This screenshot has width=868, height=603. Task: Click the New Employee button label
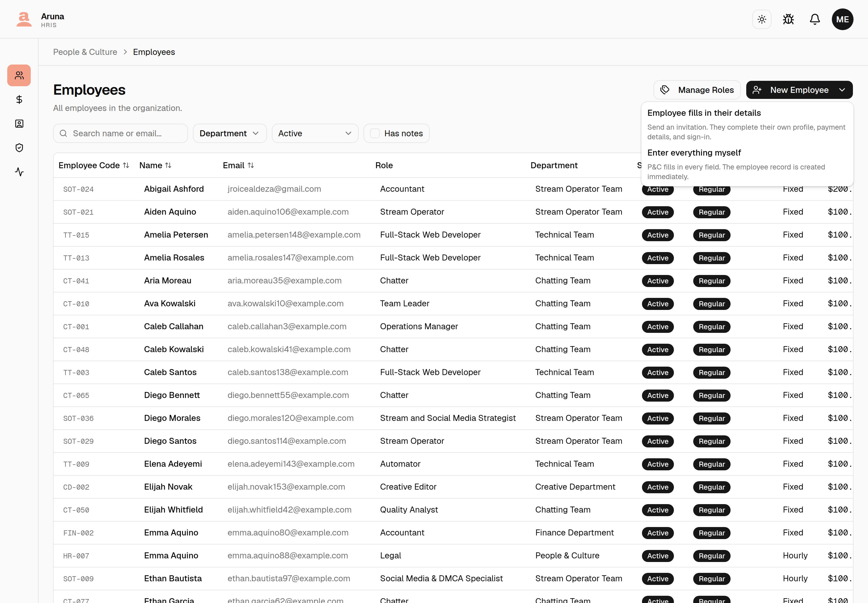click(799, 90)
